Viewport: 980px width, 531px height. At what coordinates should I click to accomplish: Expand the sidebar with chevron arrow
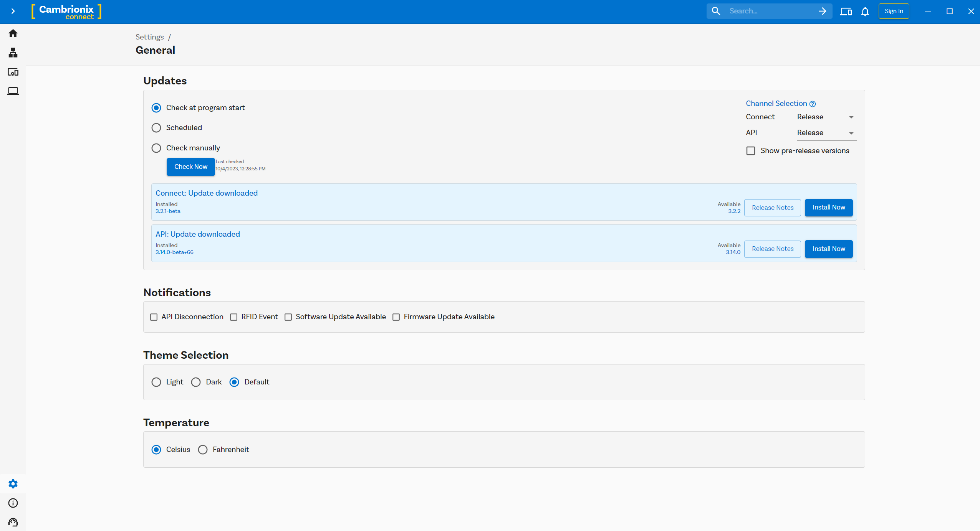point(13,11)
